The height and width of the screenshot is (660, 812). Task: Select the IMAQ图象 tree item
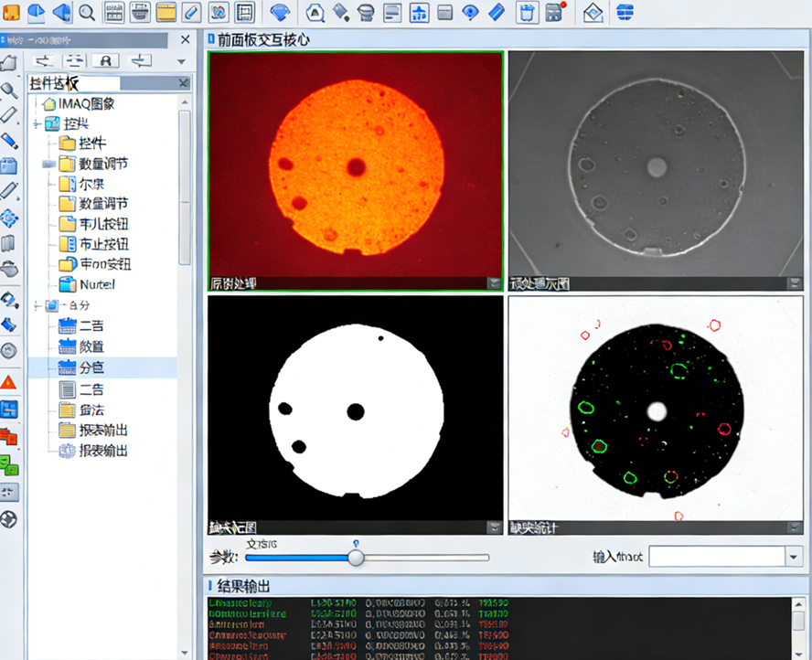(86, 103)
